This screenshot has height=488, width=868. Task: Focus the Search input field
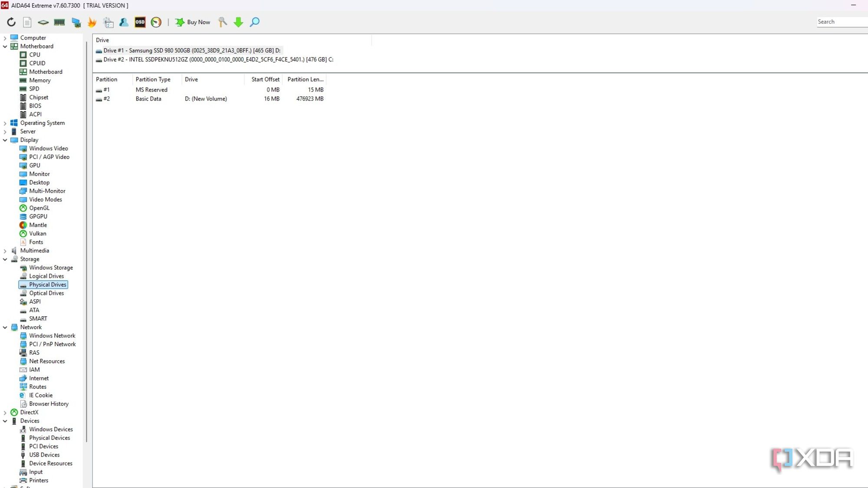[x=842, y=22]
